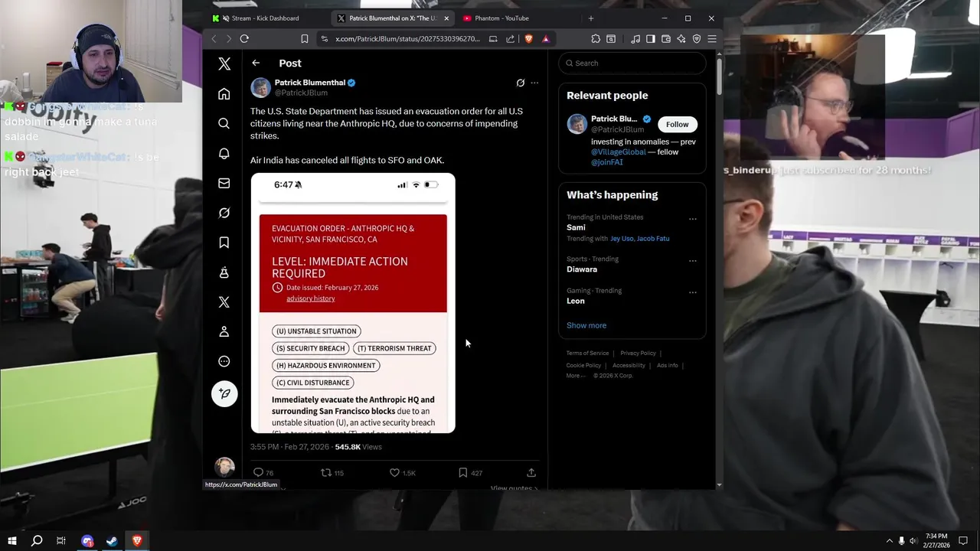The image size is (980, 551).
Task: Open Patrick Blumenthal avatar on post
Action: [x=260, y=87]
